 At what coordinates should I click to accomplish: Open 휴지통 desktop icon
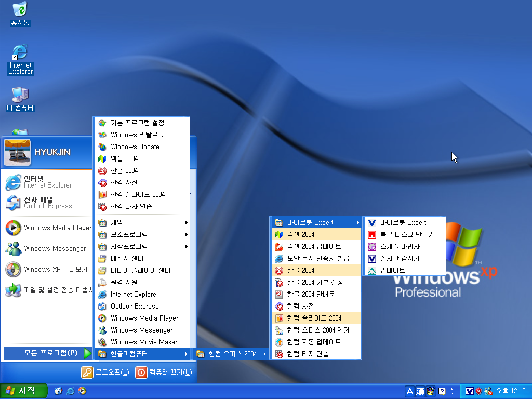click(20, 14)
